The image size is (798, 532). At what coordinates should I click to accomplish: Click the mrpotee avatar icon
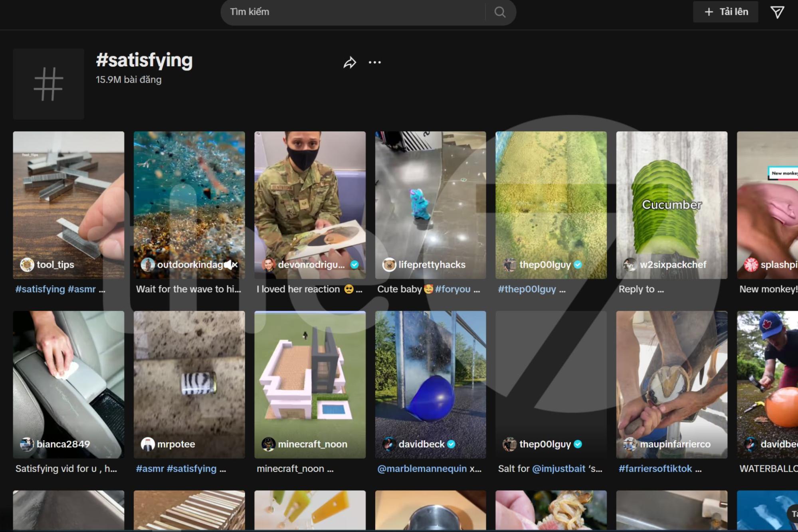click(148, 444)
